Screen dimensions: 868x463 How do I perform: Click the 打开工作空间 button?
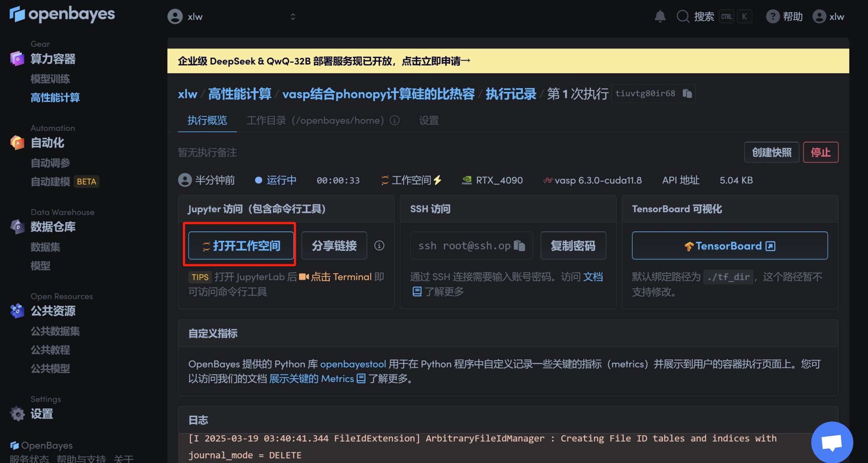coord(241,245)
